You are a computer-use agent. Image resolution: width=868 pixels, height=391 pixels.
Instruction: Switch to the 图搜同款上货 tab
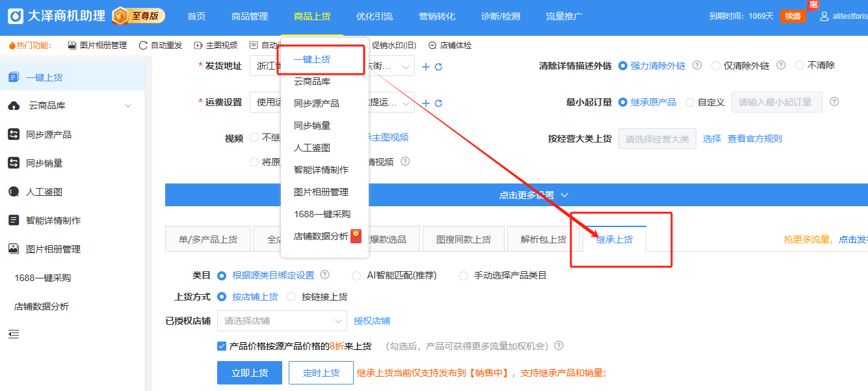464,239
